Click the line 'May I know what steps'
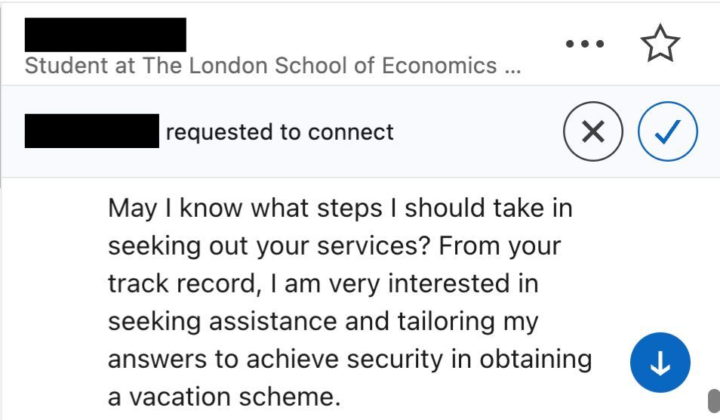 pyautogui.click(x=328, y=211)
